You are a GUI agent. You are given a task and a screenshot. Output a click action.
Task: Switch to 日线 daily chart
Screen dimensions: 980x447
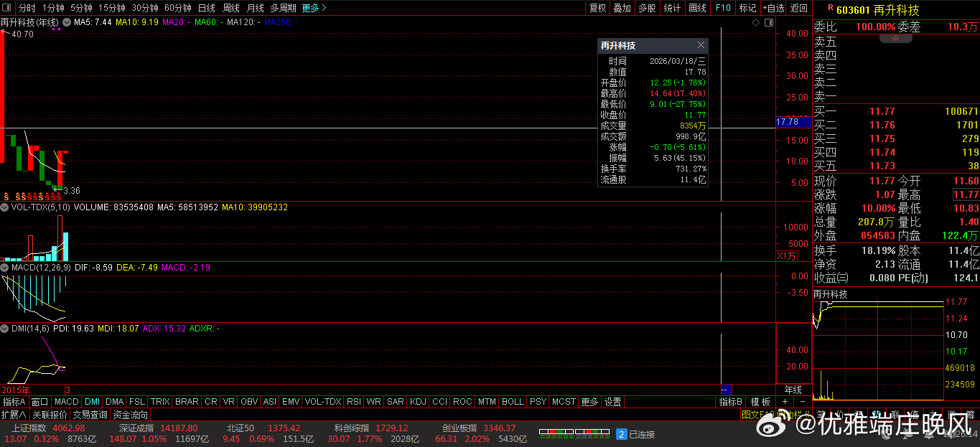(206, 8)
